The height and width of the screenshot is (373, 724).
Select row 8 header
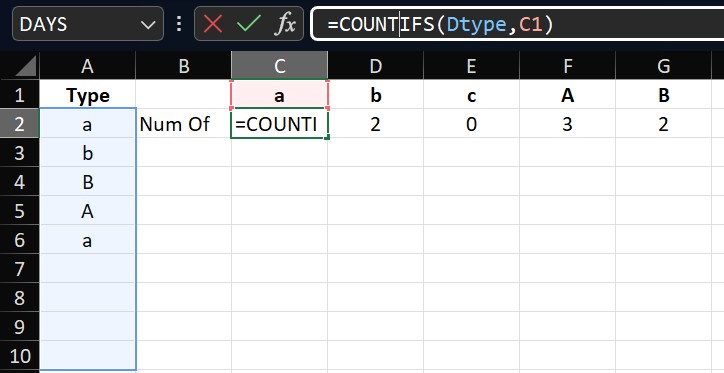point(19,298)
